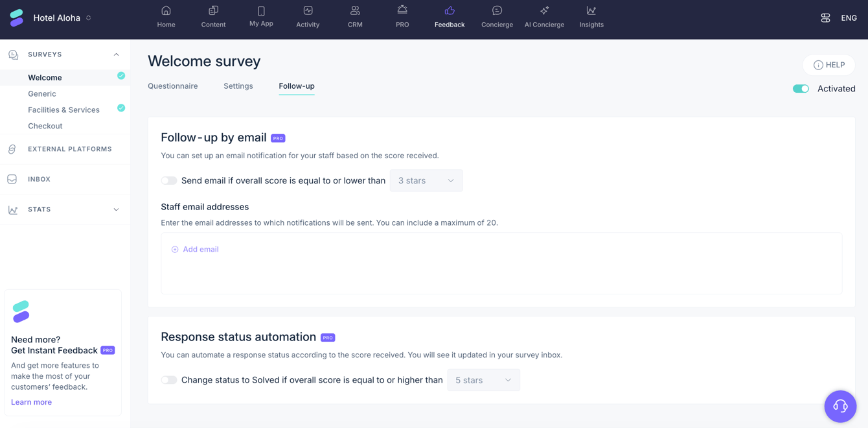
Task: Follow the Learn more link
Action: (31, 402)
